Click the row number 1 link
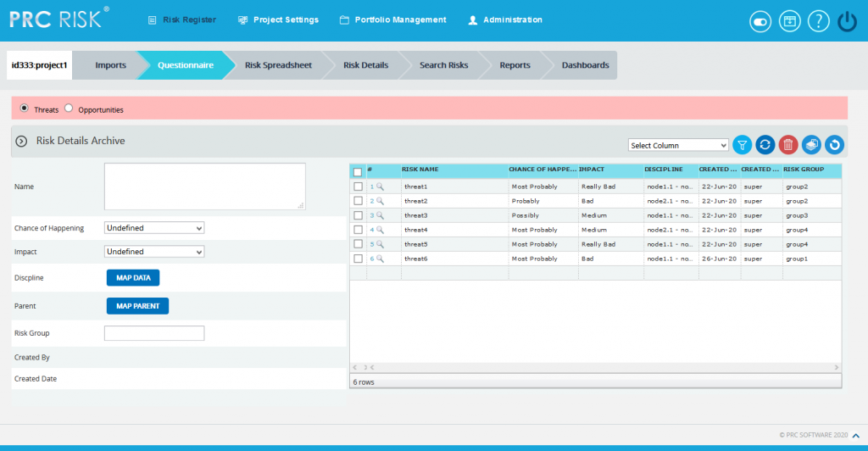Viewport: 868px width, 451px height. (x=372, y=187)
